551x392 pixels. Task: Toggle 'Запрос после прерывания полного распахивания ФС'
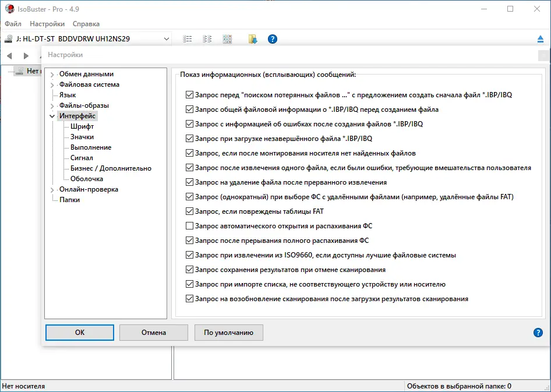click(x=189, y=241)
